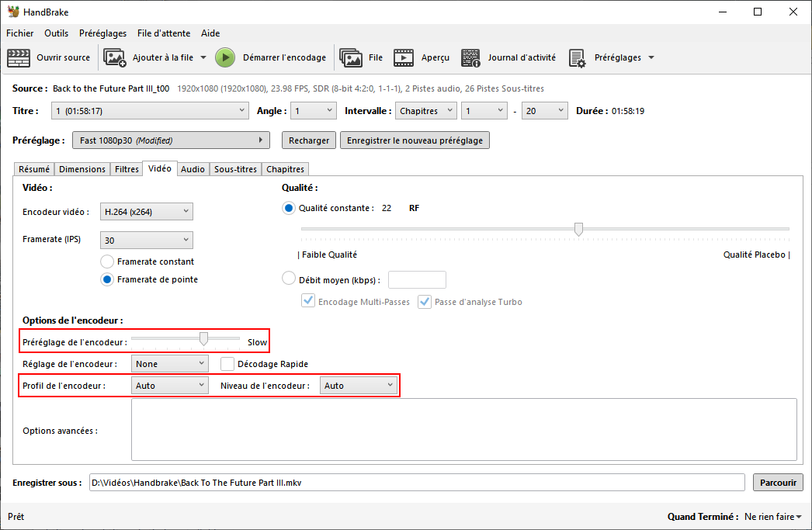Screen dimensions: 812x530
Task: Switch to the Audio tab
Action: [x=193, y=169]
